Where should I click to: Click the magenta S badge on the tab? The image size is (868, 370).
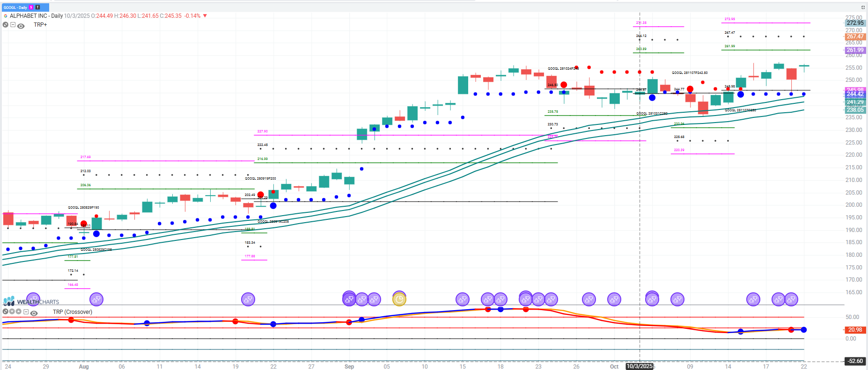click(31, 7)
